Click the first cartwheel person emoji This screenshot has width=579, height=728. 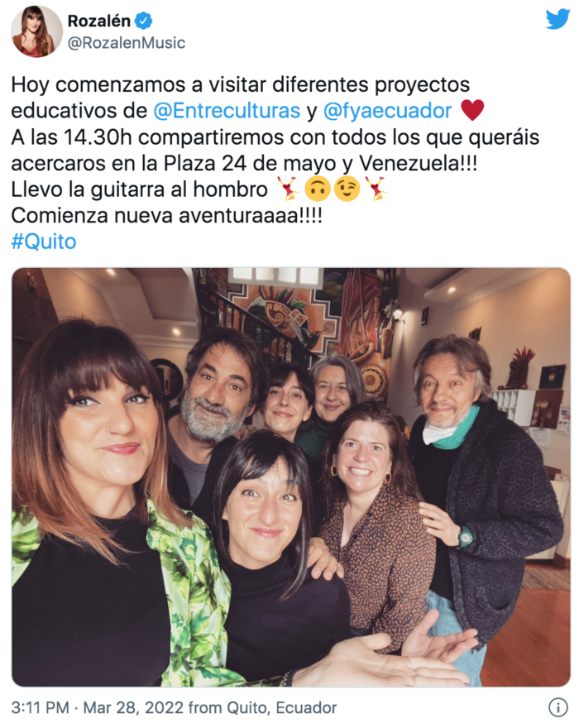[288, 189]
